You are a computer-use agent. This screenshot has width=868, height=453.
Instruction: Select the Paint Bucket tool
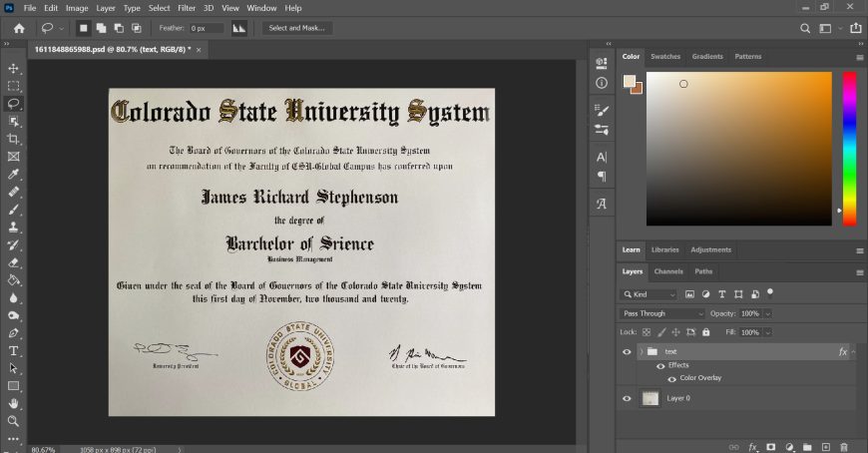13,280
